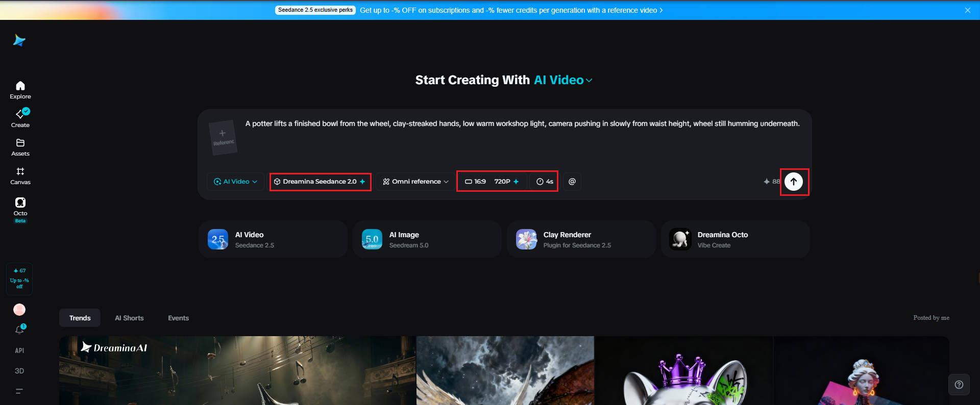Switch to the AI Shorts tab
This screenshot has width=980, height=405.
[x=129, y=318]
